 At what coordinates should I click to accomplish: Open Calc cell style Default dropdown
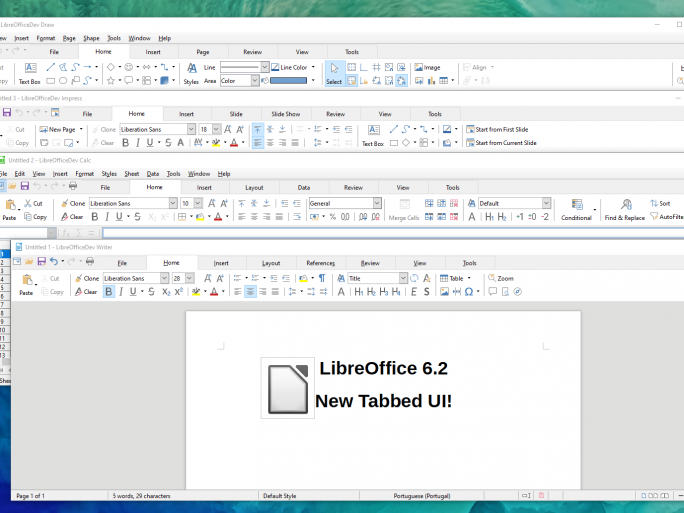coord(546,203)
